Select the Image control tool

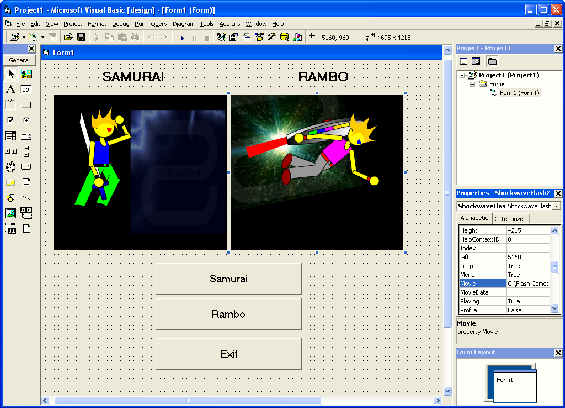pos(10,213)
